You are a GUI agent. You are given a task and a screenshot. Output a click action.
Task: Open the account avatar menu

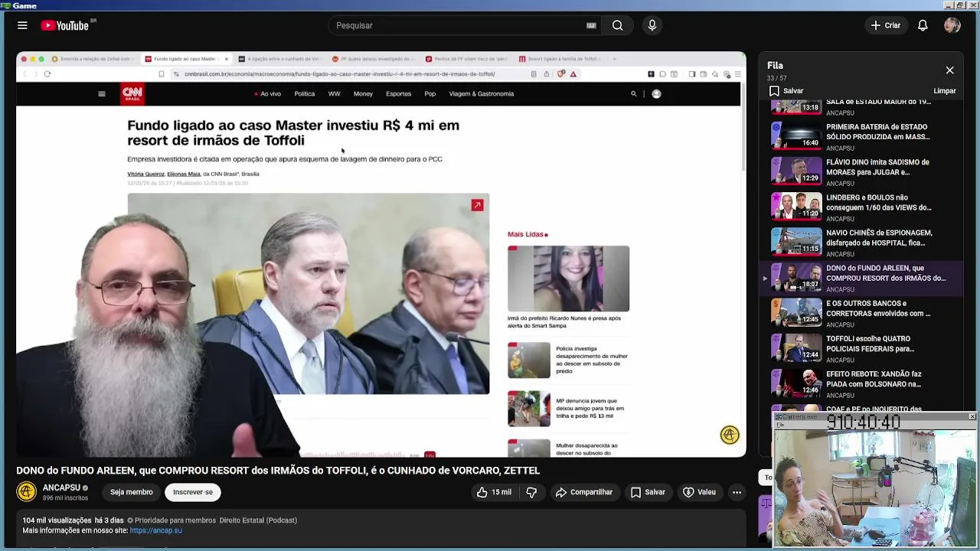point(952,25)
